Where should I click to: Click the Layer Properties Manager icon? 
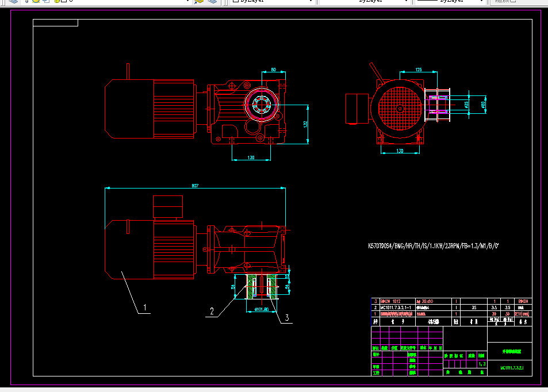tap(13, 1)
